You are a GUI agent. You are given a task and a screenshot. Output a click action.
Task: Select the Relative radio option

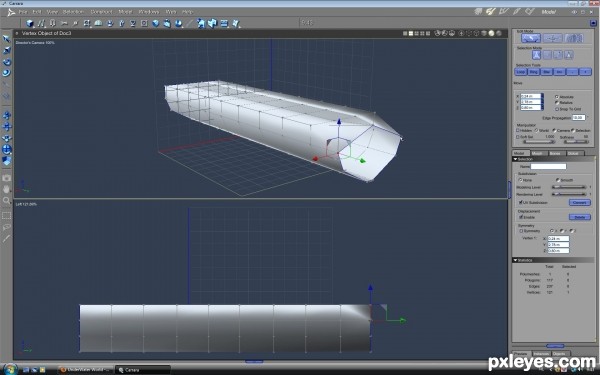coord(557,103)
